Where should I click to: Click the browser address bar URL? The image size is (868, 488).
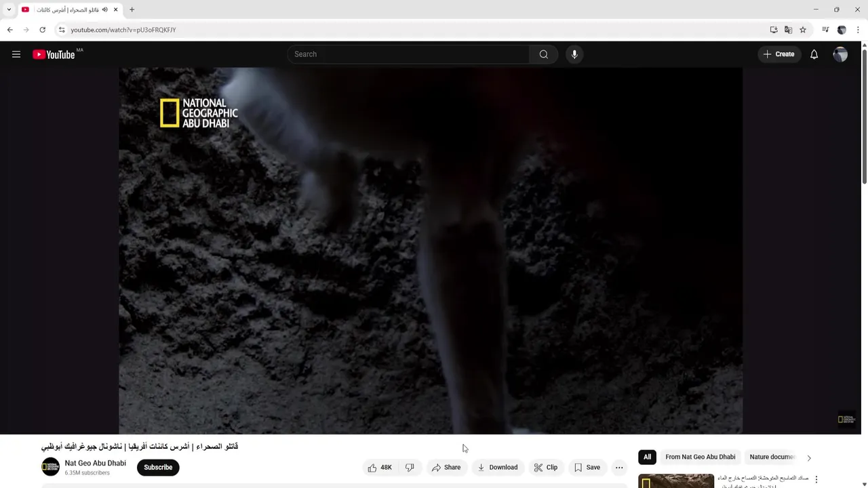(123, 30)
